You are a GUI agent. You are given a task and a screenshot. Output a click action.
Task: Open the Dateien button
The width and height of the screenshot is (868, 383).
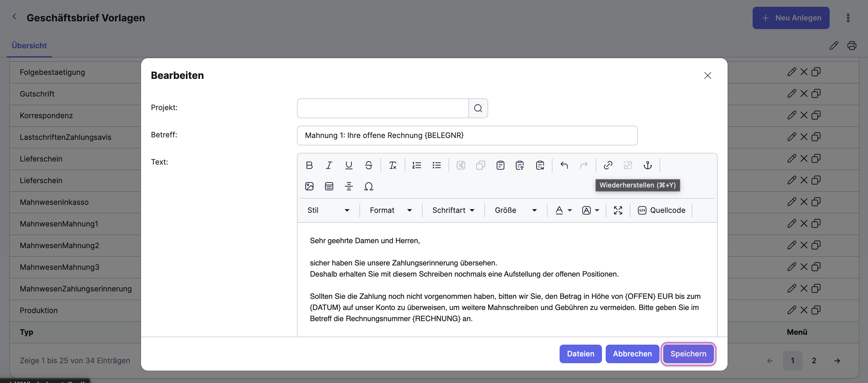click(580, 354)
